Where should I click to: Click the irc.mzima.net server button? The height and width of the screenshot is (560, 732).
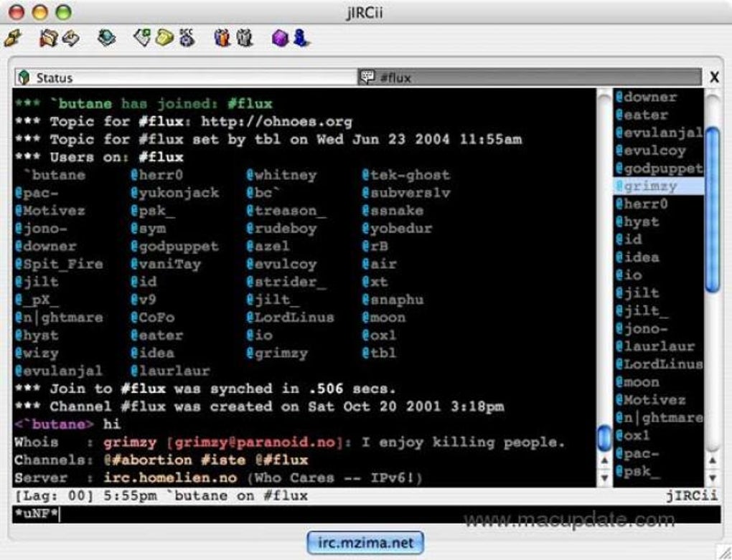click(x=365, y=543)
